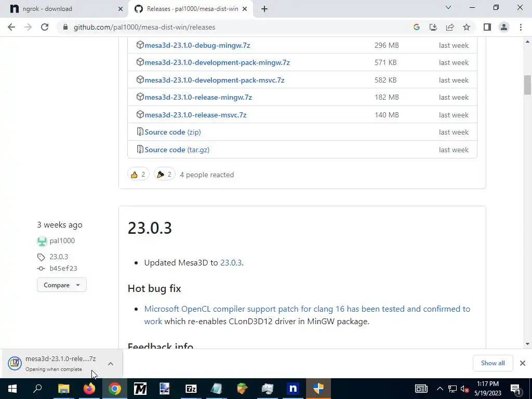Download mesa3d-23.1.0-development-pack-mingw.7z
Image resolution: width=532 pixels, height=399 pixels.
[217, 62]
